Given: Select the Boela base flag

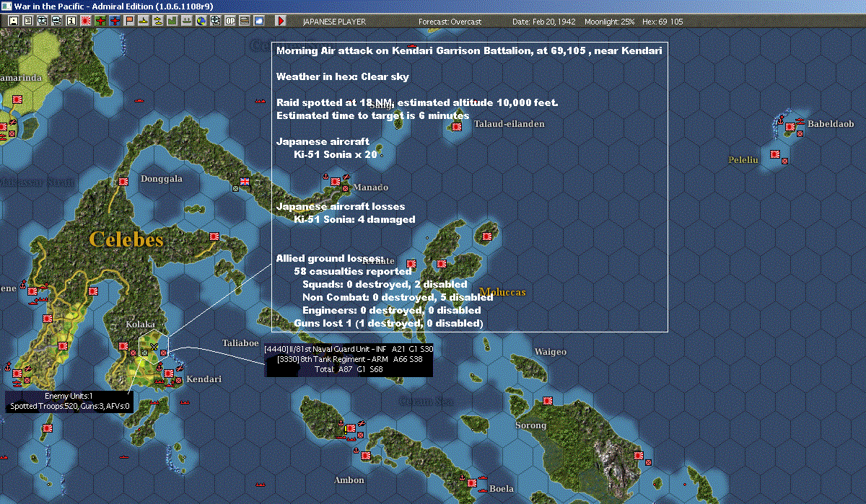Looking at the screenshot, I should (472, 482).
